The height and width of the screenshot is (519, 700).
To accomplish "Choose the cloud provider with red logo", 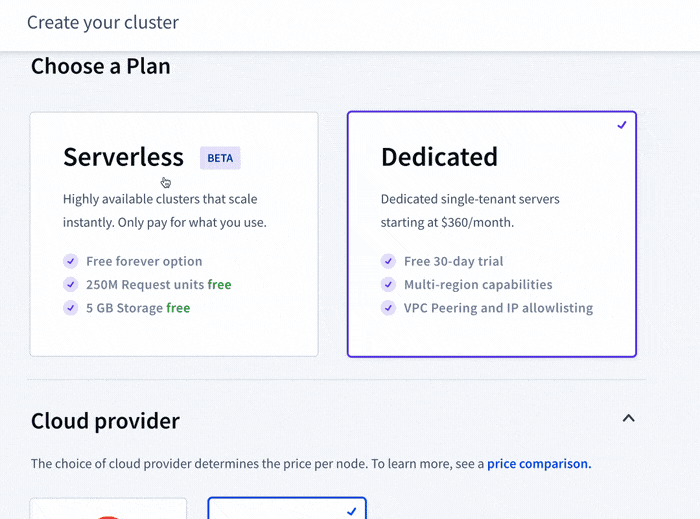I will tap(108, 509).
